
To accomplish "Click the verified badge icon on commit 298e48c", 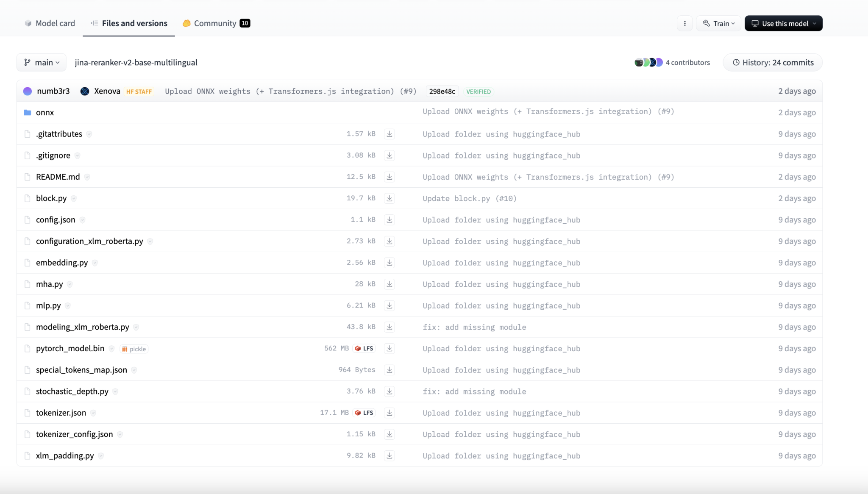I will tap(477, 91).
